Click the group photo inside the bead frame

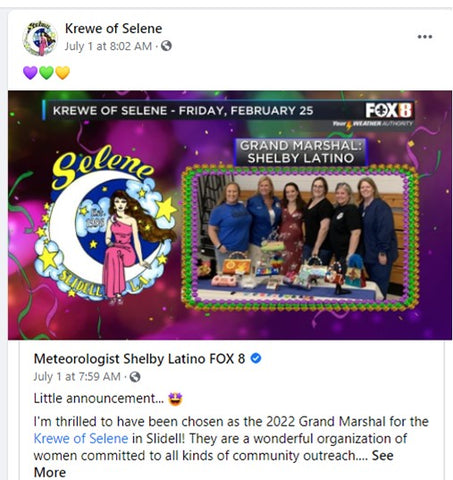(x=300, y=237)
